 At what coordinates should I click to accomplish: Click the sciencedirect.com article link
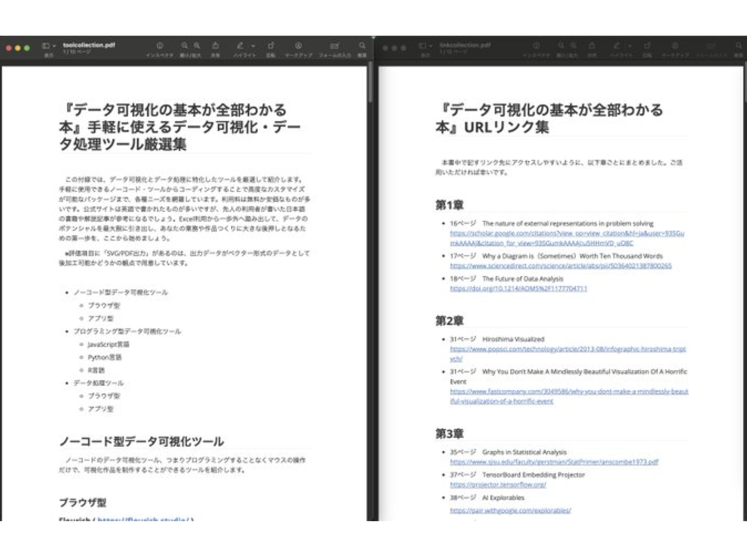[x=560, y=266]
